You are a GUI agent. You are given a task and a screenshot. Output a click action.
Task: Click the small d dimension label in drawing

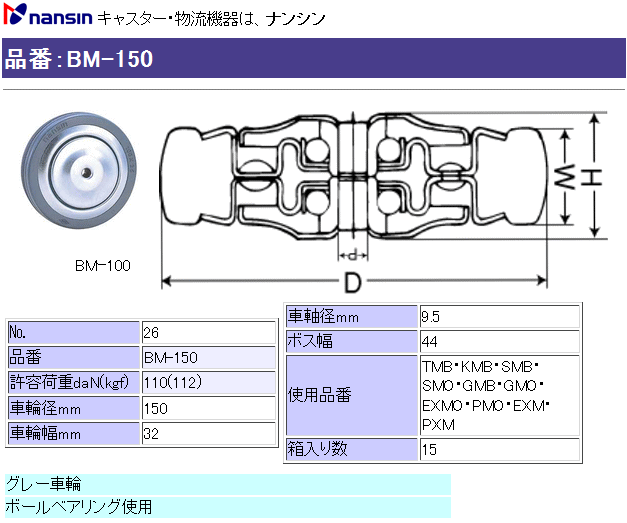tap(352, 255)
